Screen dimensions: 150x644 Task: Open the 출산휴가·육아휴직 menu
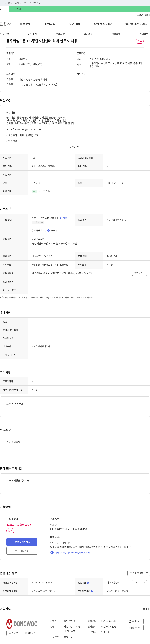click(x=136, y=24)
